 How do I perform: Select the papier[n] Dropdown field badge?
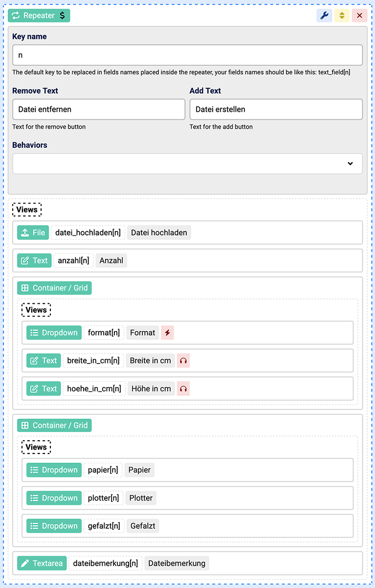54,470
